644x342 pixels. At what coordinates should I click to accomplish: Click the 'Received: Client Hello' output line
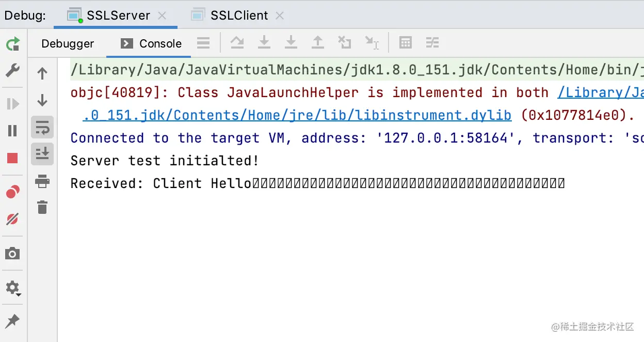tap(318, 183)
